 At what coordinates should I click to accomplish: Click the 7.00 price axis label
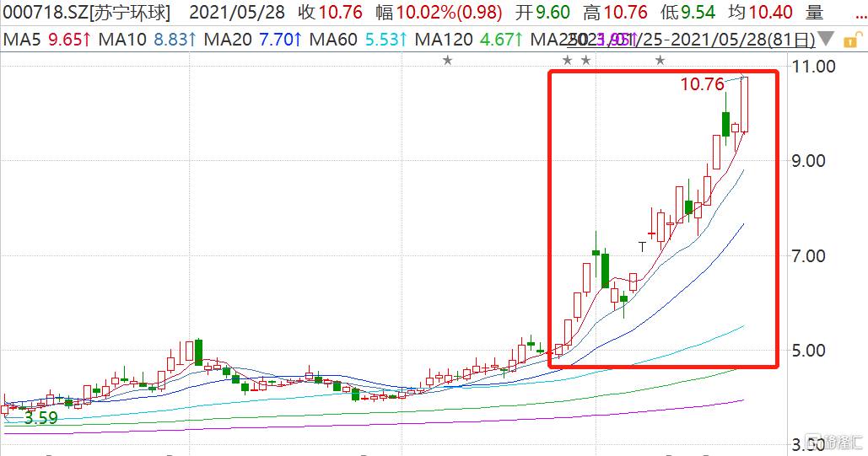click(x=809, y=255)
